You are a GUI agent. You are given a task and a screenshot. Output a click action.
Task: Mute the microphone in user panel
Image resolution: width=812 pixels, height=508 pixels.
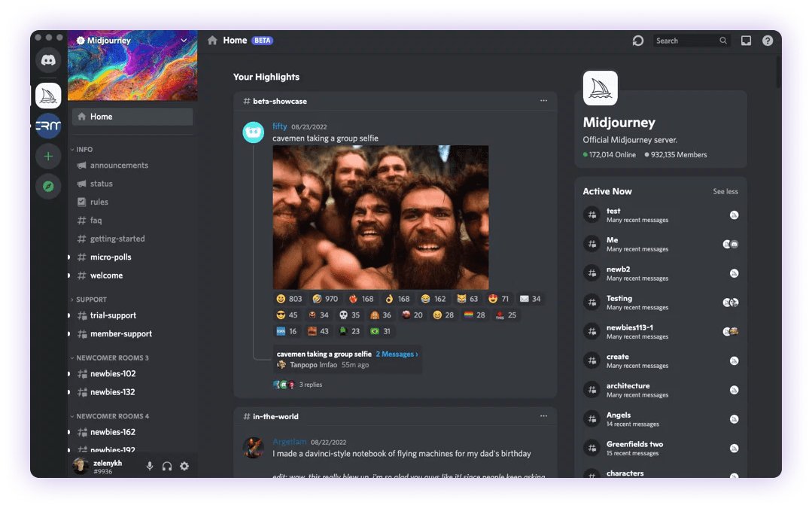coord(150,467)
